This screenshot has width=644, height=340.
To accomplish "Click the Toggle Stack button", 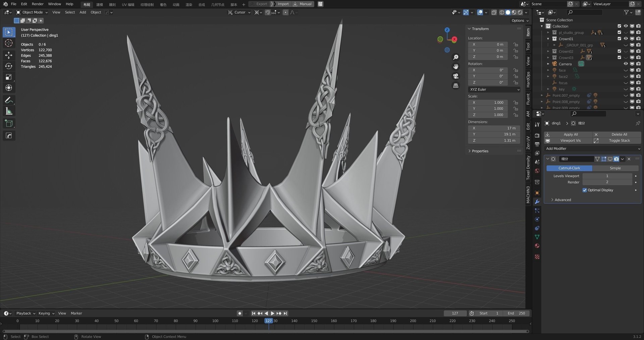I will pos(617,141).
